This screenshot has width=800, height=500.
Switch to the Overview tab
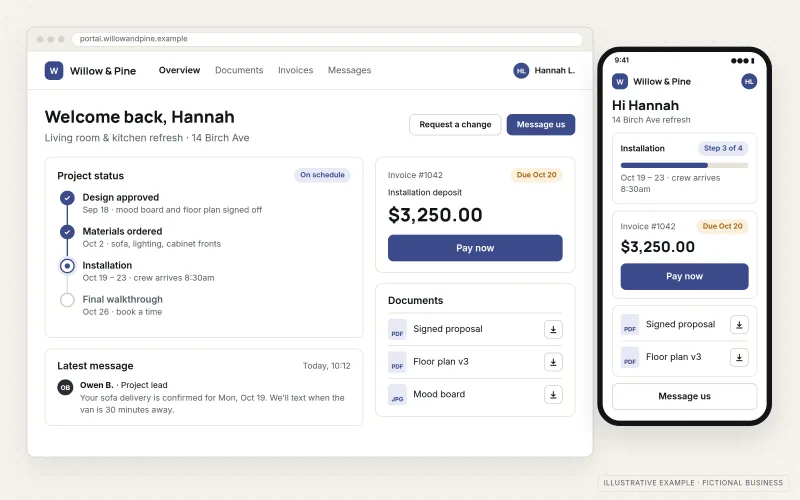click(179, 70)
